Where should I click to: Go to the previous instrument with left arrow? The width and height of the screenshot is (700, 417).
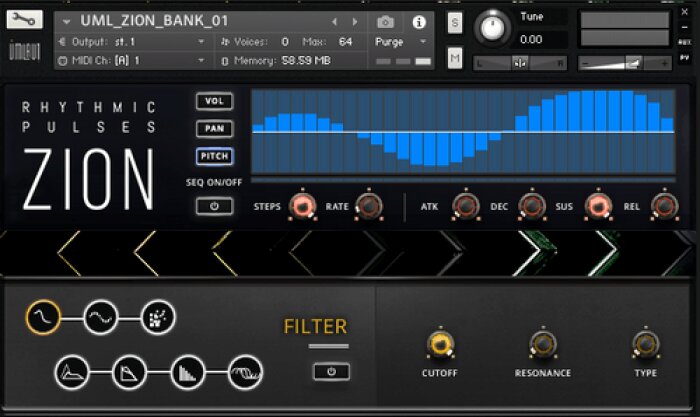334,22
